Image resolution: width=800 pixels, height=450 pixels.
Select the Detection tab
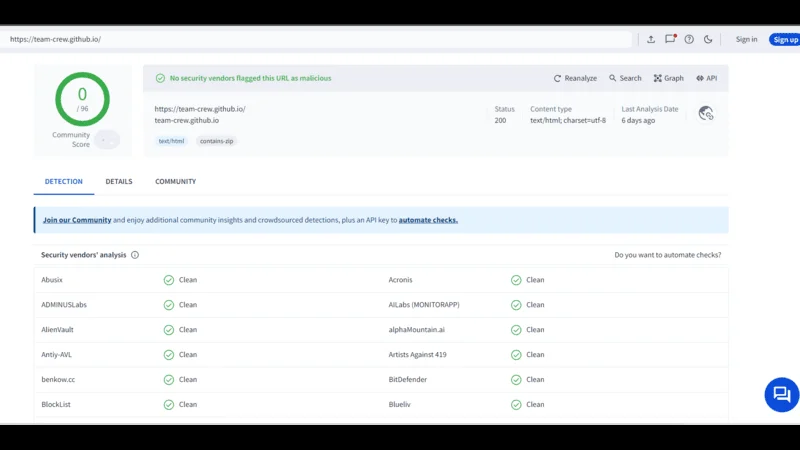click(x=64, y=182)
